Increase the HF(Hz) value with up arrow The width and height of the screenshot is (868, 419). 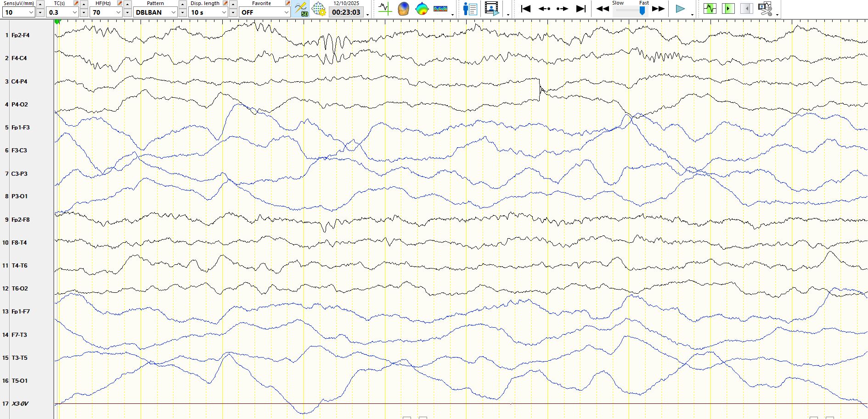(128, 4)
